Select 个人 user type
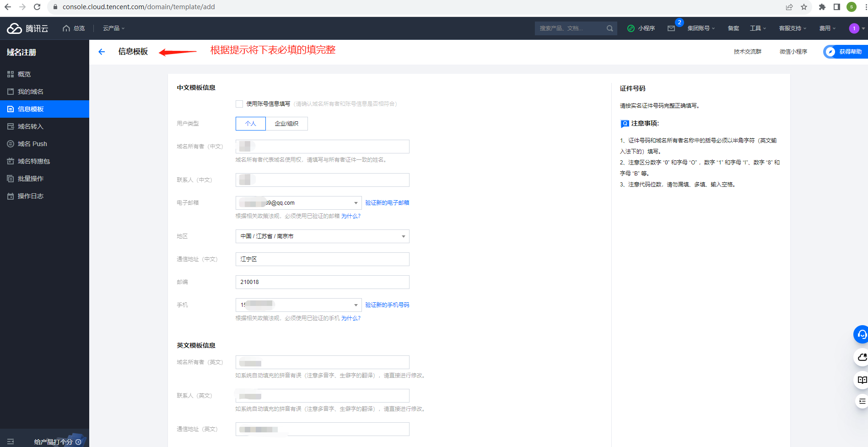 251,124
